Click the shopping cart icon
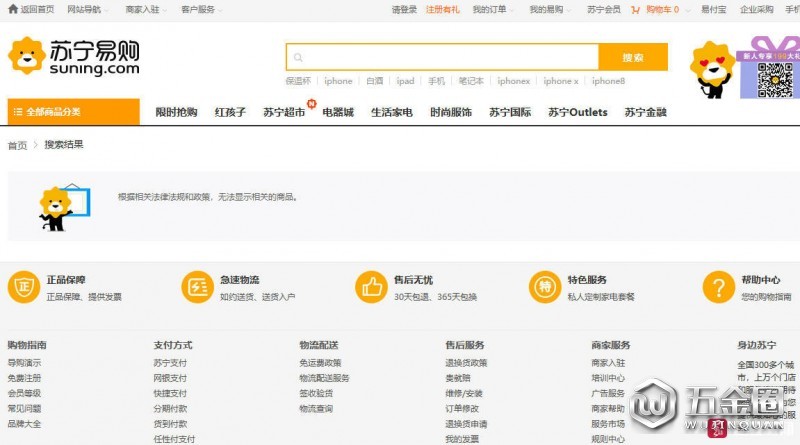This screenshot has height=445, width=800. [x=635, y=10]
